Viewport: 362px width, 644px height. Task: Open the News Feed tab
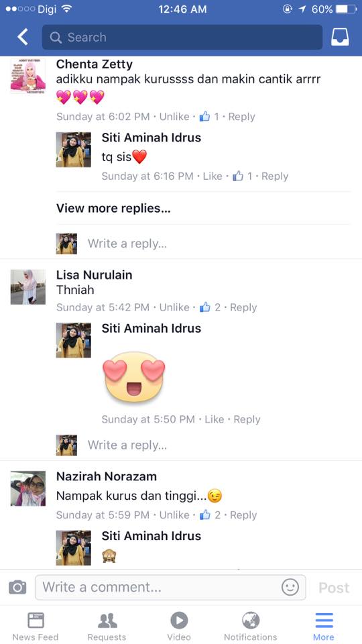point(36,627)
